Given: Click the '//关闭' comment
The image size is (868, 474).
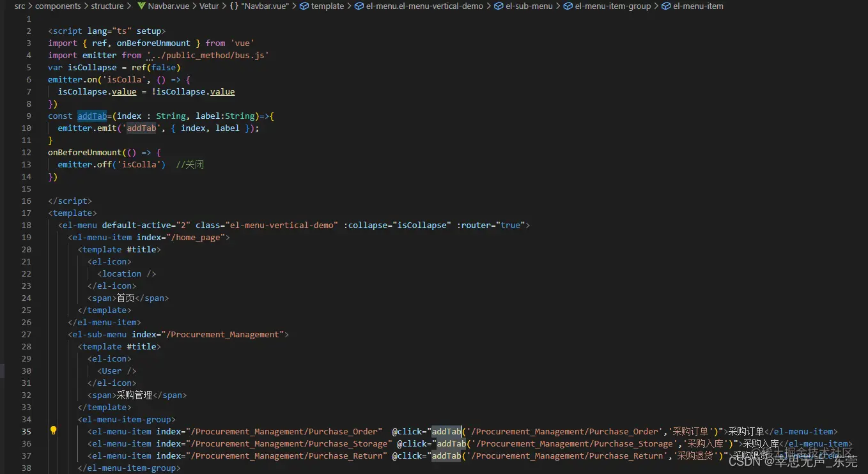Looking at the screenshot, I should click(x=190, y=164).
